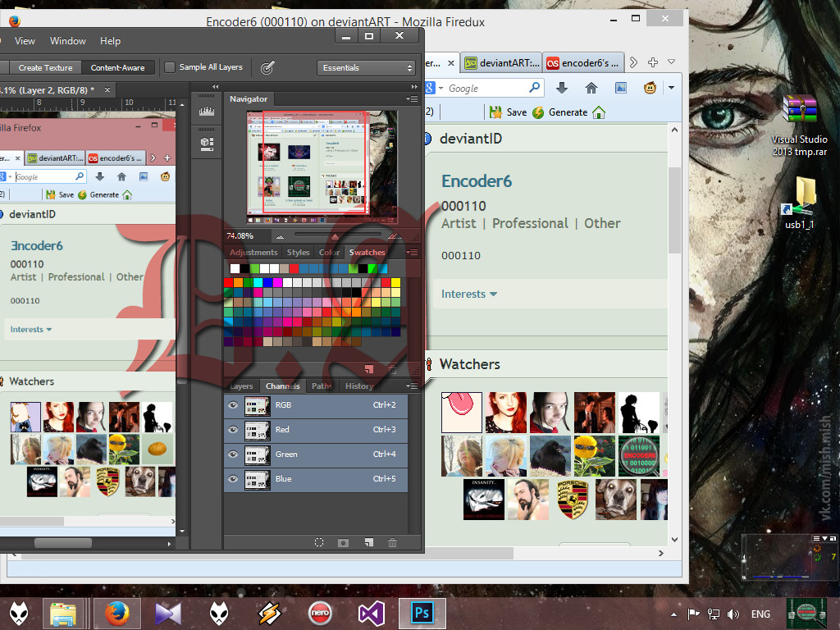
Task: Select the Content-Aware option
Action: pos(118,67)
